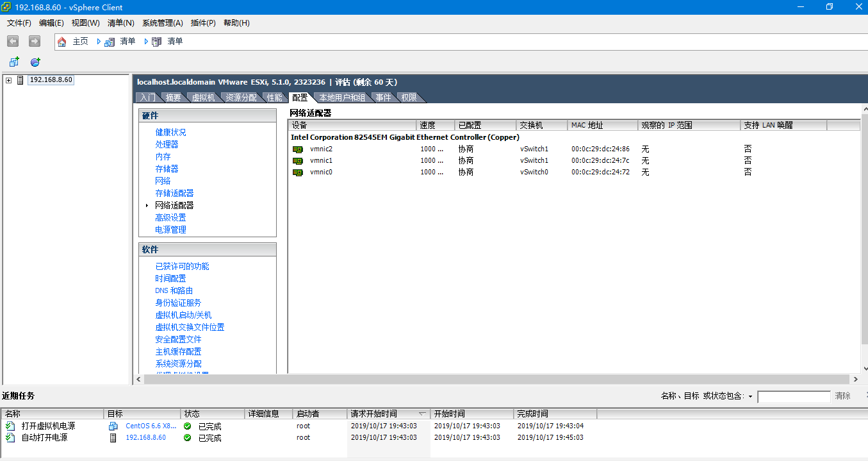Click the vSphere Client title bar icon
Viewport: 868px width, 461px height.
click(6, 7)
